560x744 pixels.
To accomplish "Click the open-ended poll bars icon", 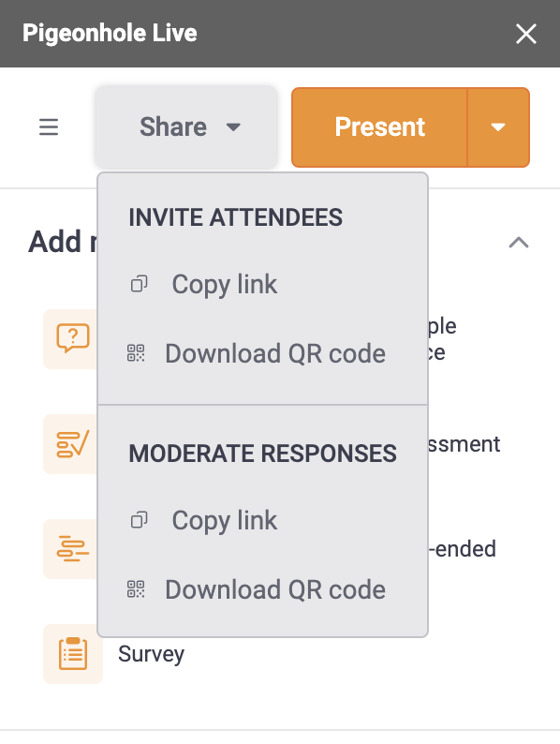I will (72, 549).
